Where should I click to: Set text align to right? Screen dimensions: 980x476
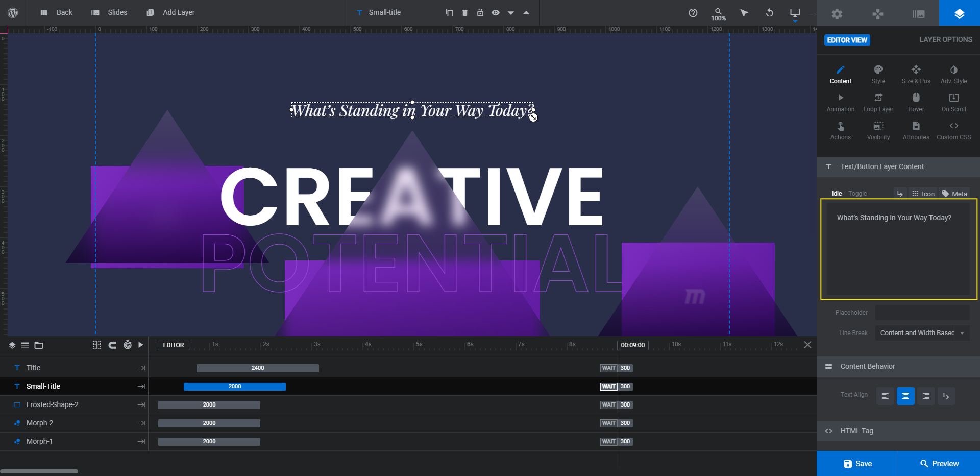926,396
